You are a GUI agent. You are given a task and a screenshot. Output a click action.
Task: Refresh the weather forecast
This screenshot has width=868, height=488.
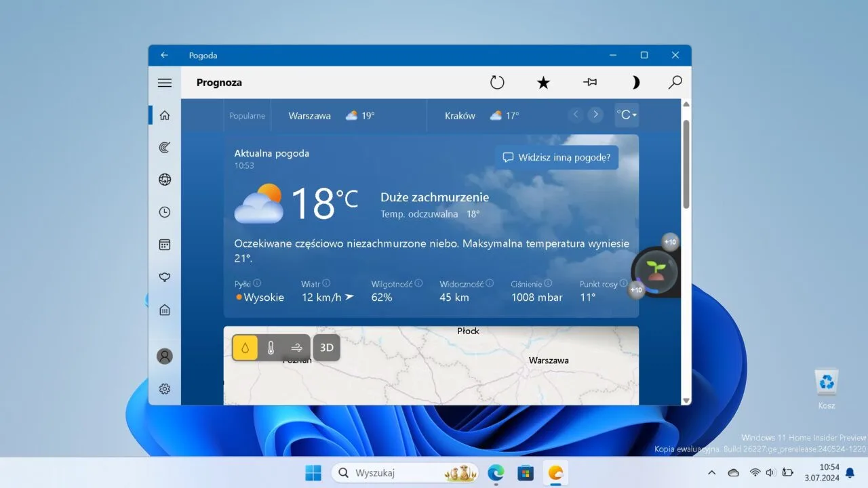pyautogui.click(x=497, y=82)
